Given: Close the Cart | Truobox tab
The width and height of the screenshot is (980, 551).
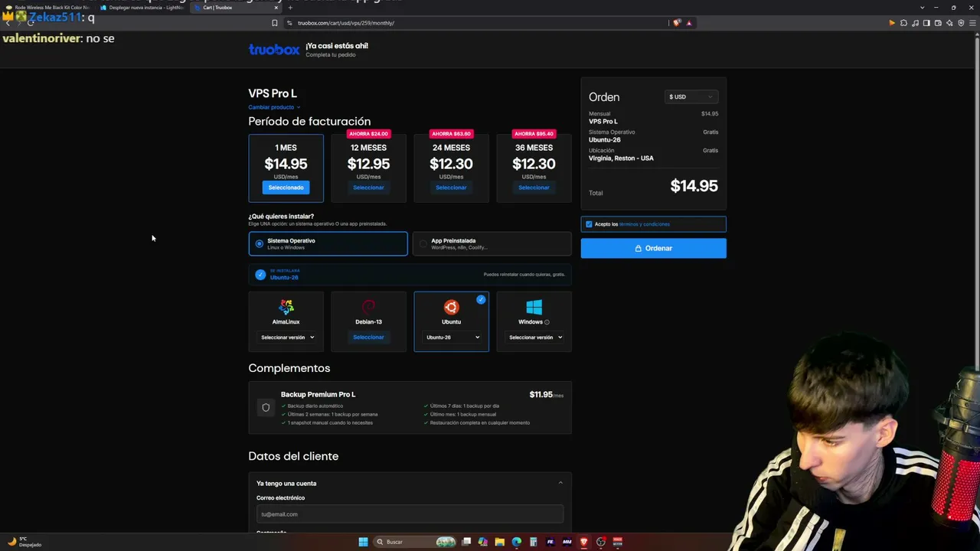Looking at the screenshot, I should [x=276, y=8].
